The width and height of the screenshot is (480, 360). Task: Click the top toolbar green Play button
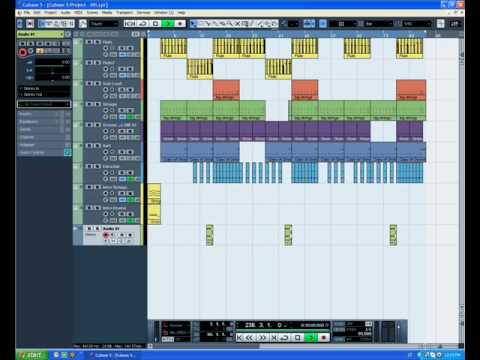[169, 24]
